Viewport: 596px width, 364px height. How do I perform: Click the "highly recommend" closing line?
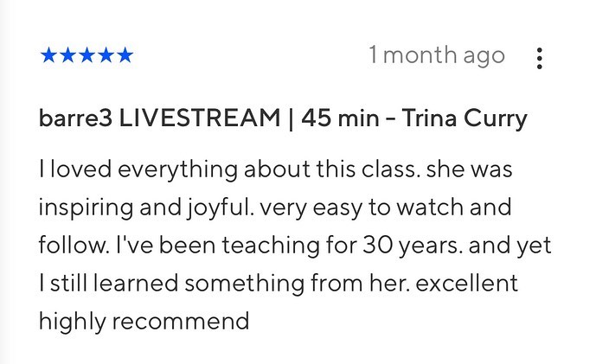[144, 322]
